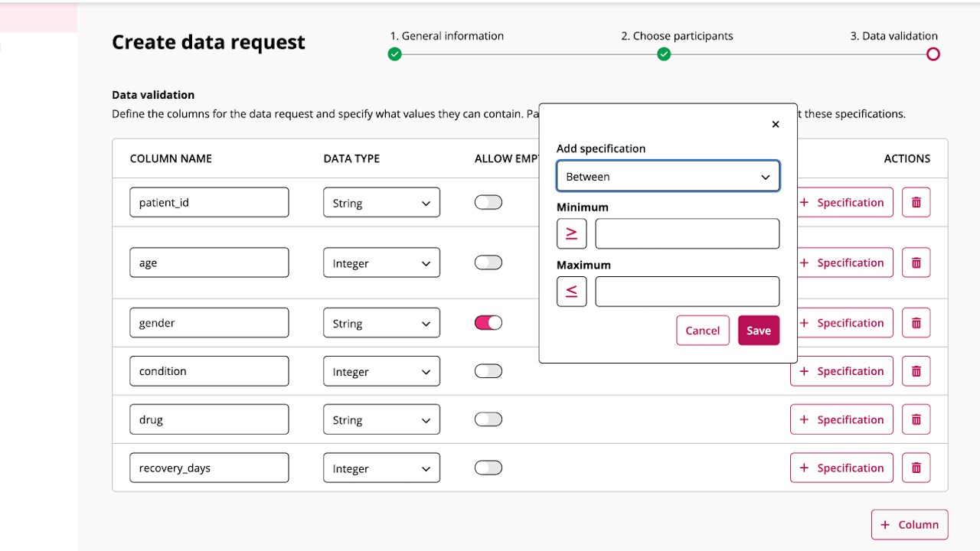Edit the drug column name field
The width and height of the screenshot is (980, 551).
tap(209, 419)
